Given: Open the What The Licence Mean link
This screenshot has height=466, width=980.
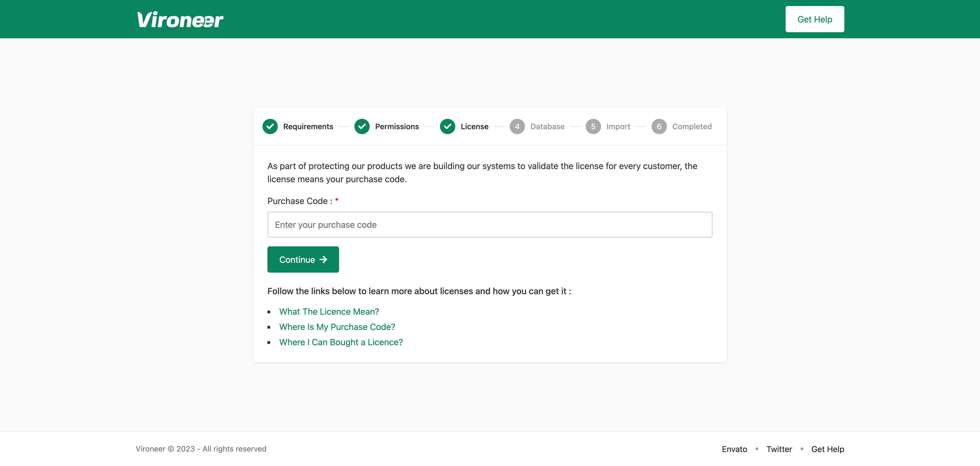Looking at the screenshot, I should click(329, 312).
